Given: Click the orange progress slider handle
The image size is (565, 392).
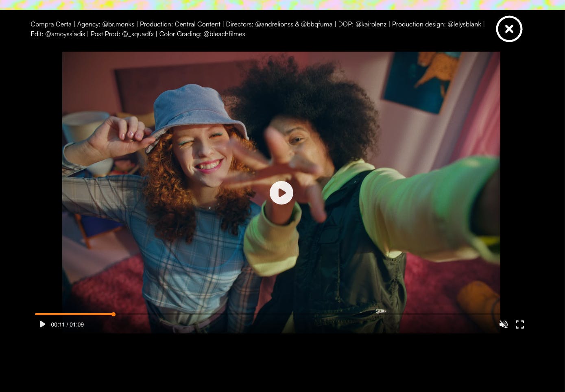Looking at the screenshot, I should 113,314.
